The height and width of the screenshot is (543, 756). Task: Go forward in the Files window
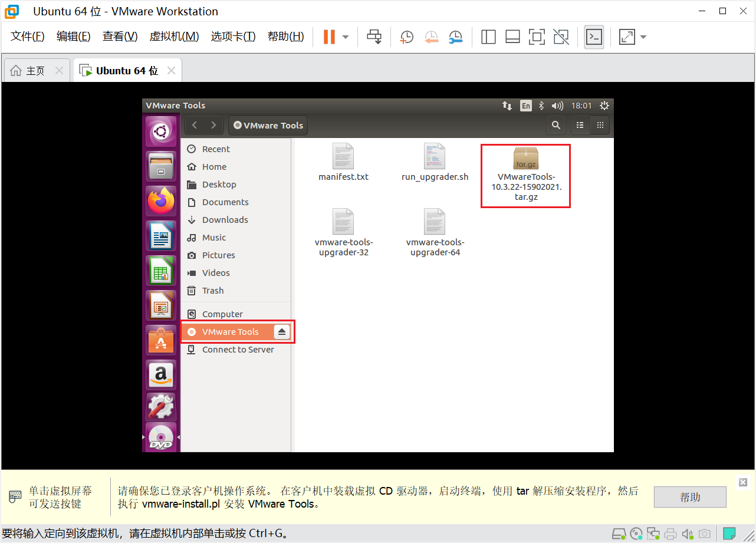(213, 125)
